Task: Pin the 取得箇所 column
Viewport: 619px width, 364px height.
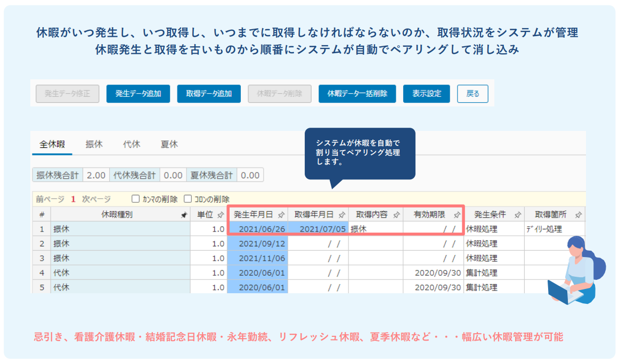Action: pos(579,215)
